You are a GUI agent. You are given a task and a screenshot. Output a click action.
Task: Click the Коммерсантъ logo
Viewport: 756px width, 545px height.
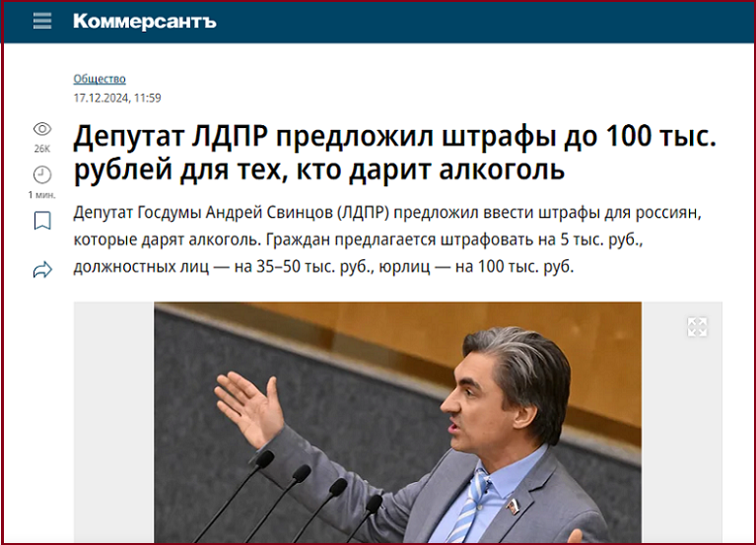(144, 22)
